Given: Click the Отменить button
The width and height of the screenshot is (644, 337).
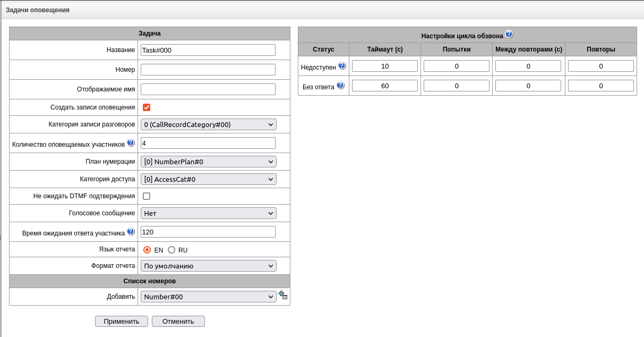Looking at the screenshot, I should pyautogui.click(x=178, y=321).
